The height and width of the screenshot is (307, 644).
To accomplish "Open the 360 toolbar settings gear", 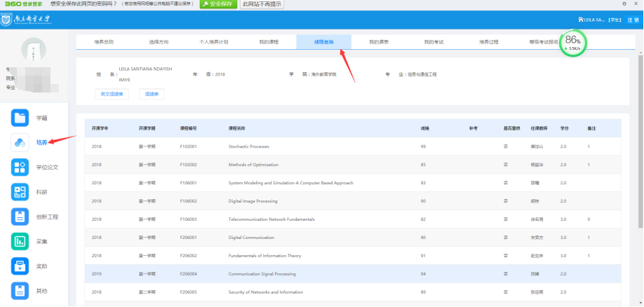I will (x=624, y=4).
